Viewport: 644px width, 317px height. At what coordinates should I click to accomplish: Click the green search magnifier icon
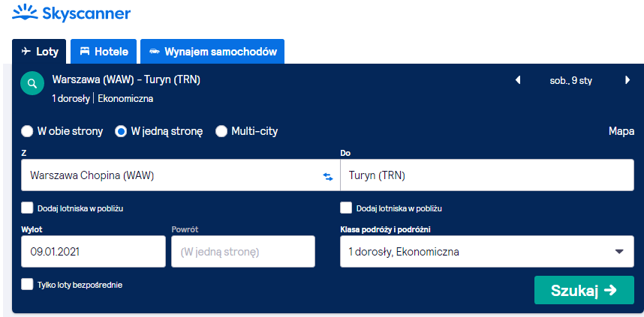pos(32,84)
